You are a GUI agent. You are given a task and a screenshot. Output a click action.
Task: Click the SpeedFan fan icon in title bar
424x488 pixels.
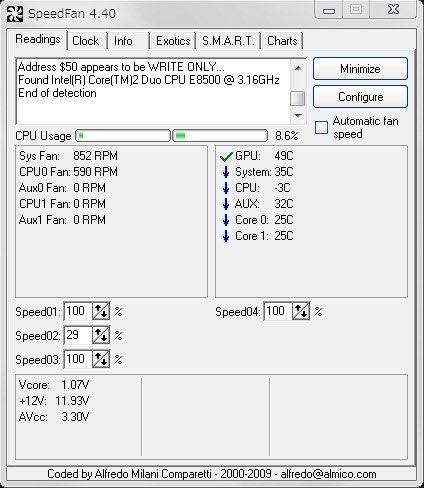15,14
